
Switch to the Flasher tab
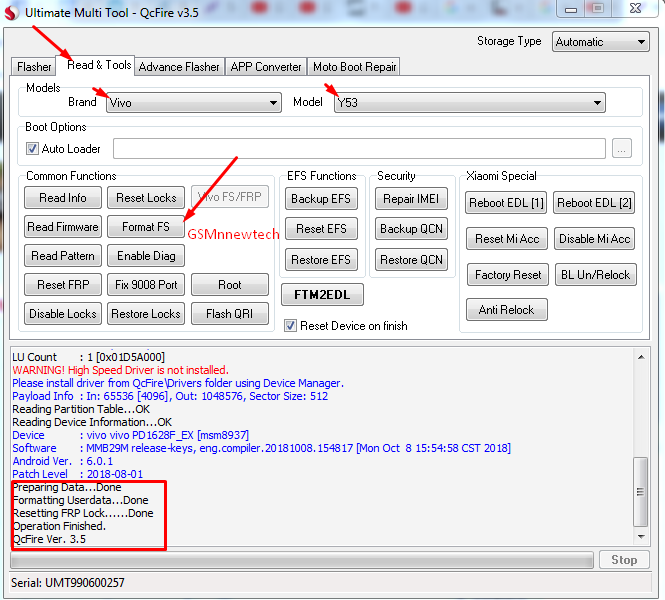[34, 67]
